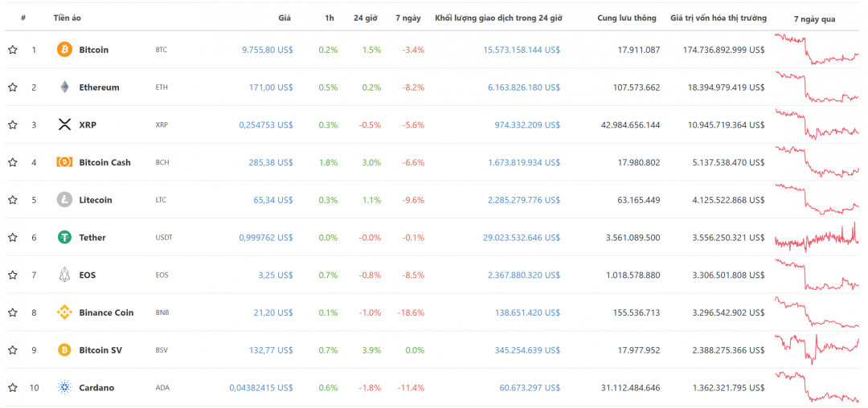Click the XRP logo icon
This screenshot has height=408, width=868.
pyautogui.click(x=65, y=125)
